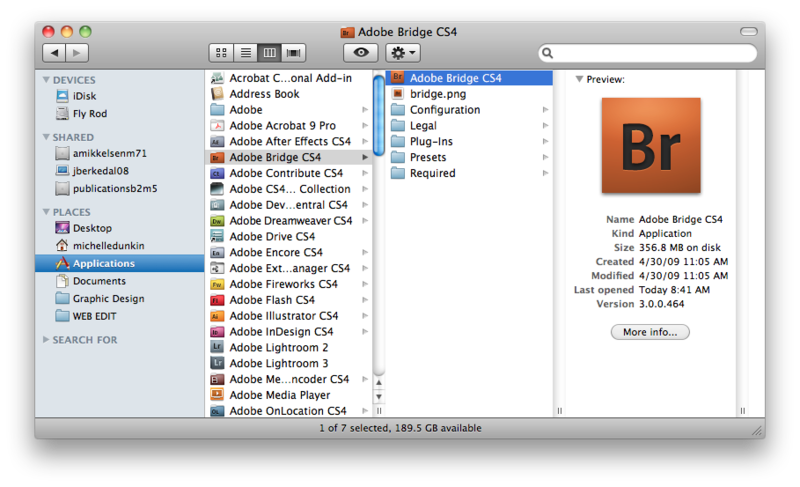Screen dimensions: 800x487
Task: Select the Adobe Fireworks CS4 icon
Action: pos(217,284)
